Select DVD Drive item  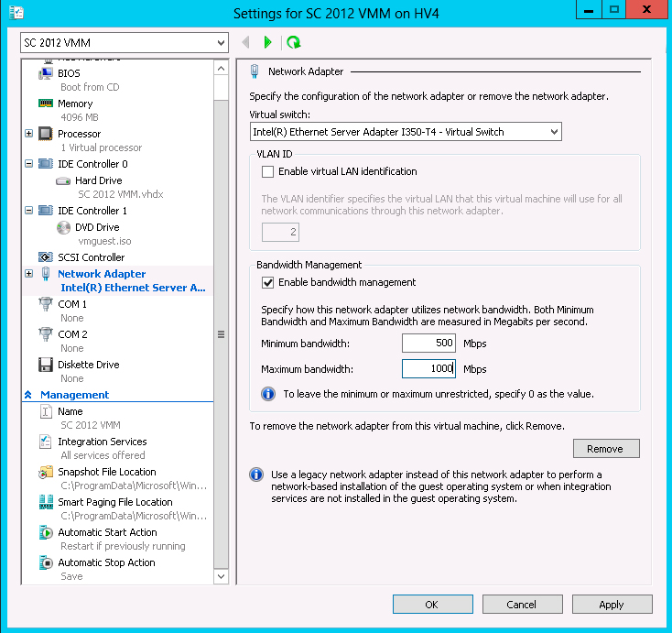97,227
